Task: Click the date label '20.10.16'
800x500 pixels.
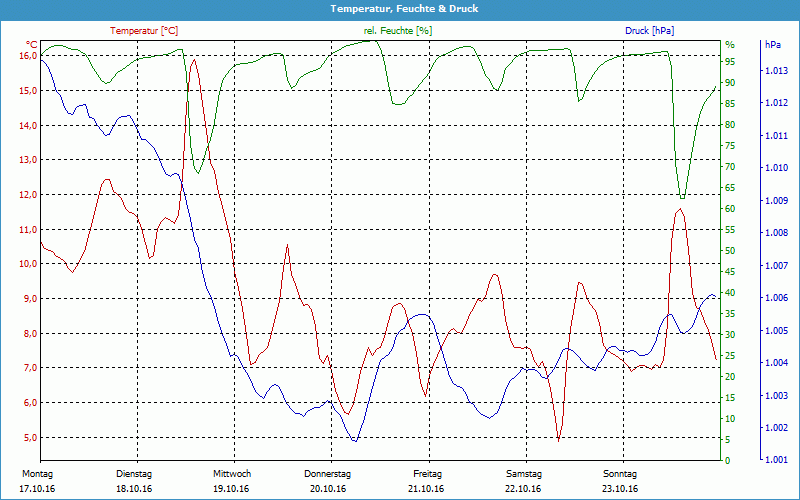Action: pyautogui.click(x=328, y=489)
